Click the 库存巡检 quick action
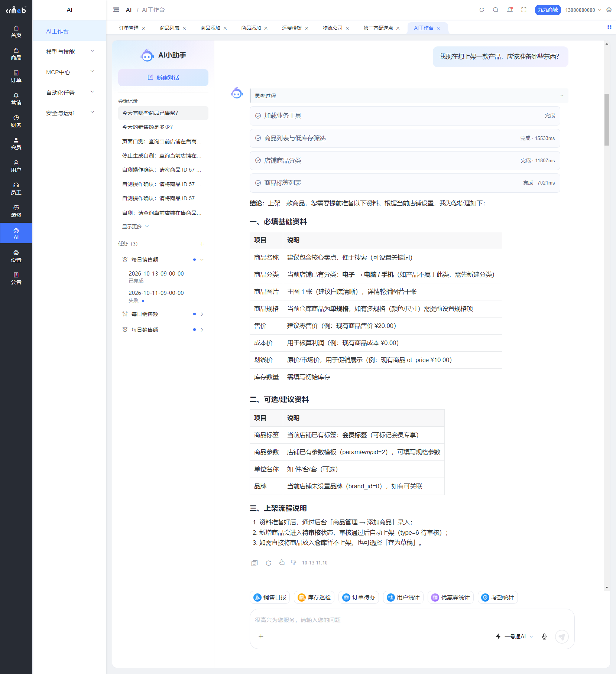 [314, 598]
